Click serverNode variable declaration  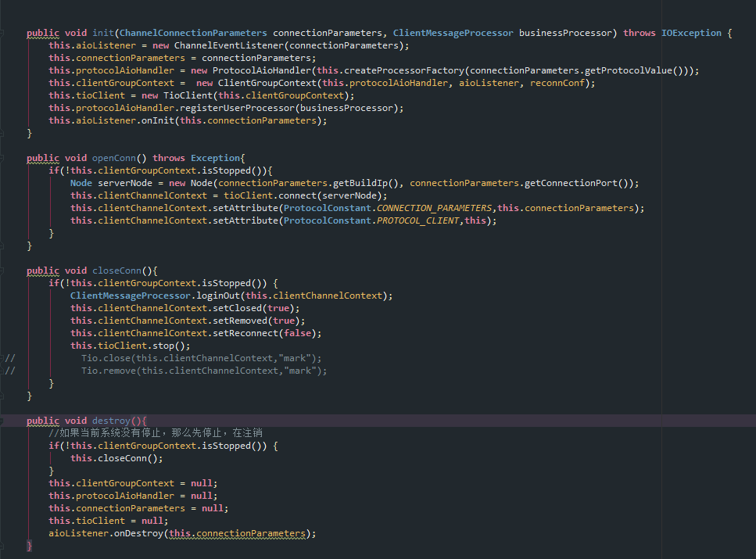(x=125, y=183)
